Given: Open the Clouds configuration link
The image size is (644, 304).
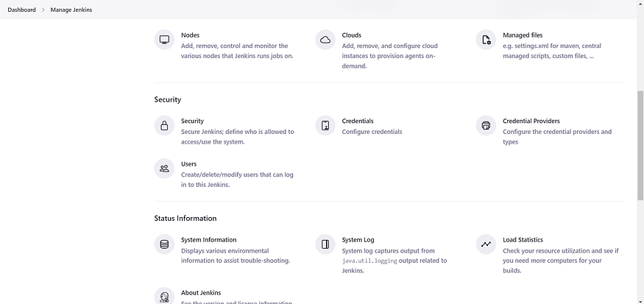Looking at the screenshot, I should (352, 35).
